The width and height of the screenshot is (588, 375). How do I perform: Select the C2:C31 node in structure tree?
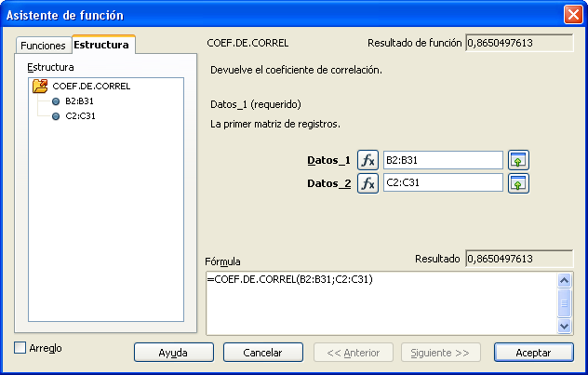(x=80, y=116)
